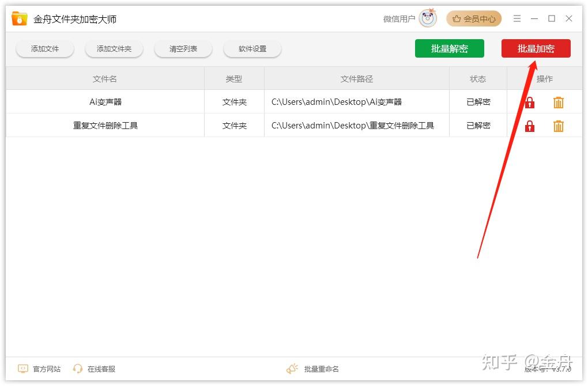Click the path ending in 重复文件删除工具
This screenshot has width=588, height=386.
tap(352, 125)
